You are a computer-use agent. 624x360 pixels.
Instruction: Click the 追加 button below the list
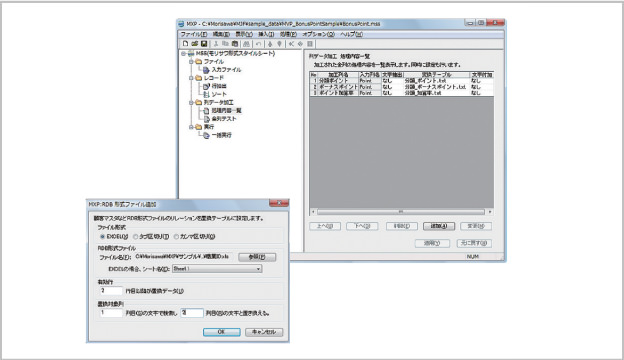point(439,226)
